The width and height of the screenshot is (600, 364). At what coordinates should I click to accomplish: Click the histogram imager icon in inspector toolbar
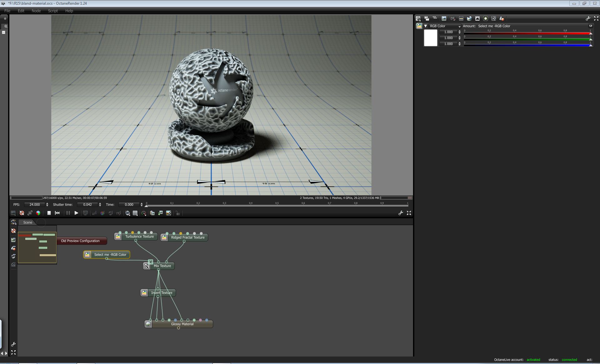click(x=477, y=18)
